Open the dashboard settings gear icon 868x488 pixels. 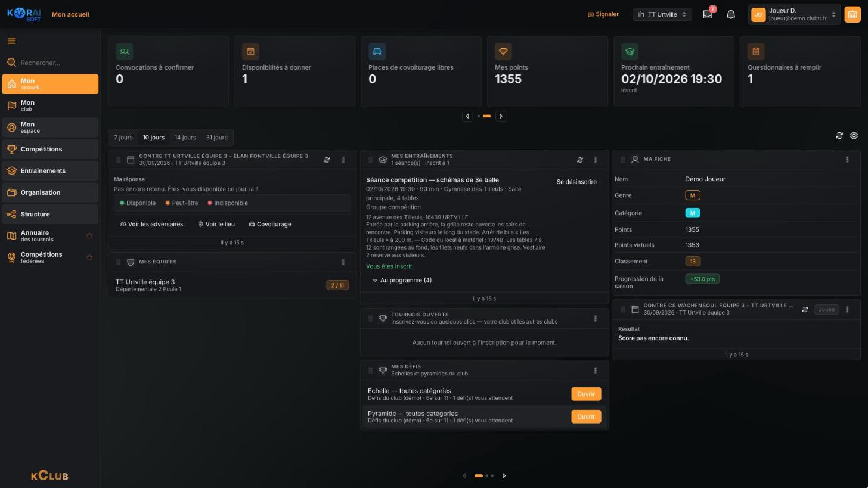point(854,136)
